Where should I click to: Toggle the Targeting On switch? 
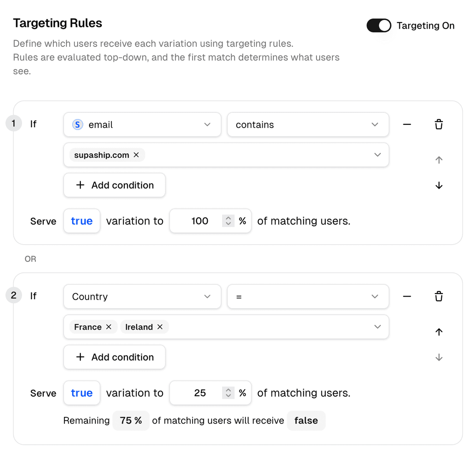click(x=379, y=26)
